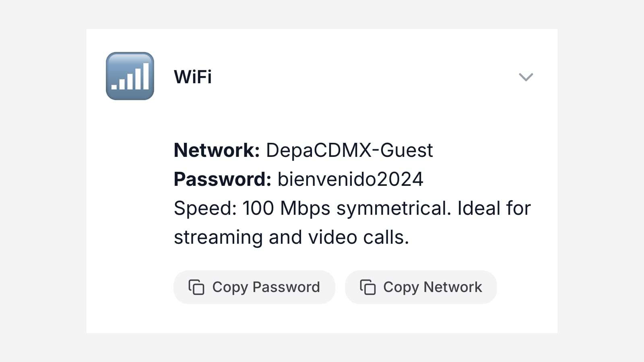Click the copy icon inside Copy Password

pyautogui.click(x=196, y=287)
